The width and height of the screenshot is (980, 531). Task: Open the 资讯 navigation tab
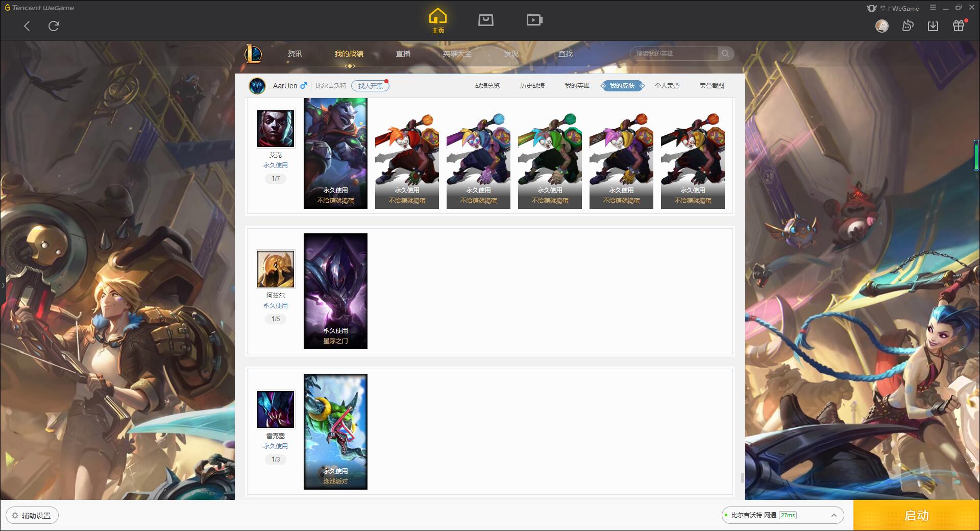pos(295,54)
